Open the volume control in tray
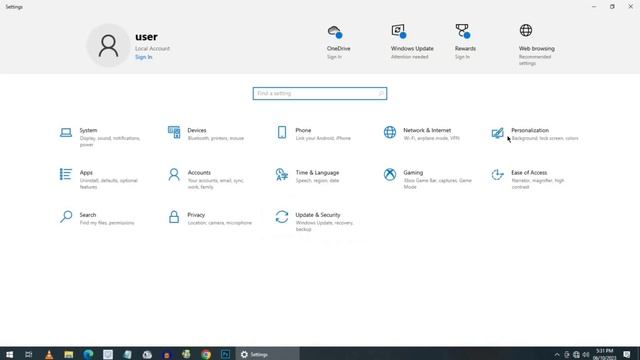640x360 pixels. click(x=586, y=355)
